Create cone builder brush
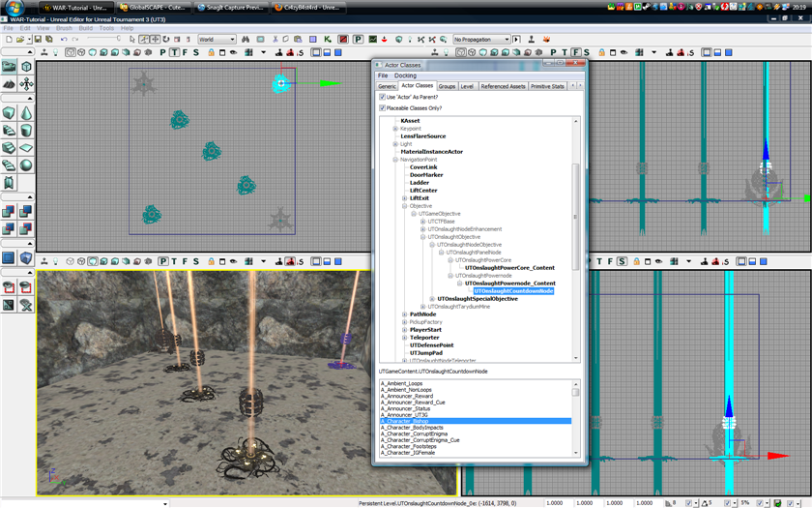Screen dimensions: 812x508 tap(26, 112)
